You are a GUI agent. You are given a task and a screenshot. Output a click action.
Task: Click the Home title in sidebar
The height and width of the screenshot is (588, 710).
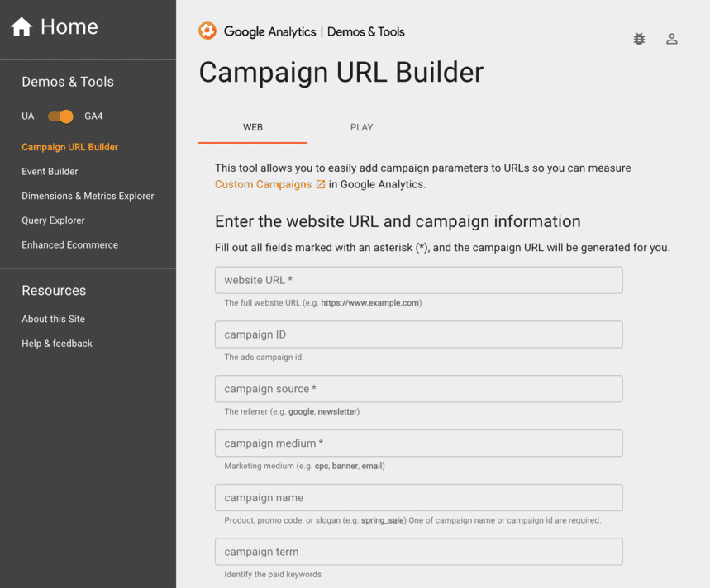(69, 26)
